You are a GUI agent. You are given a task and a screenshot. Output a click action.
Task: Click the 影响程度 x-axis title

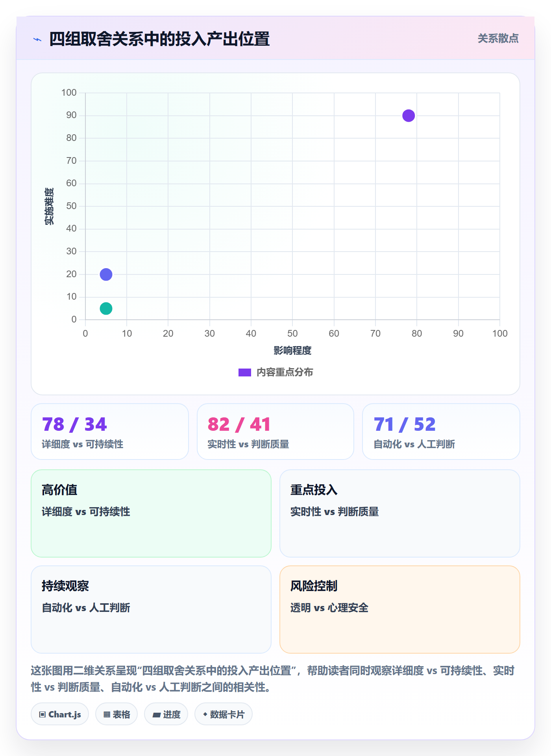coord(292,350)
